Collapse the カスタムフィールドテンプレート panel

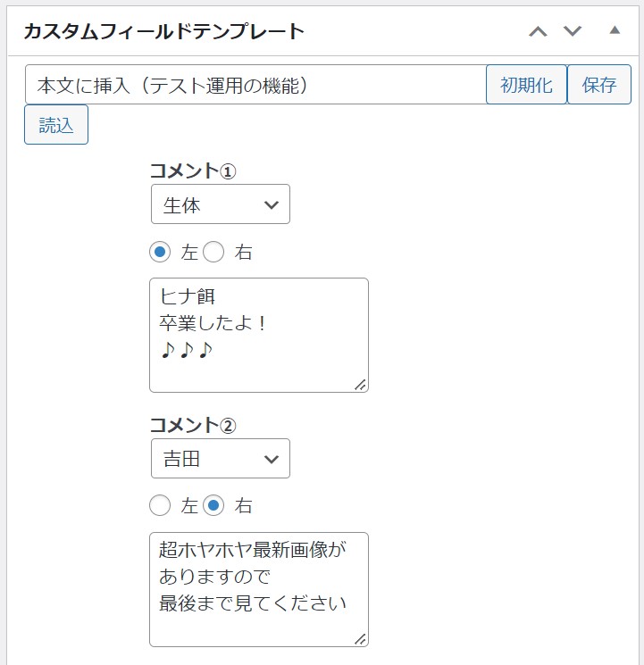[615, 31]
